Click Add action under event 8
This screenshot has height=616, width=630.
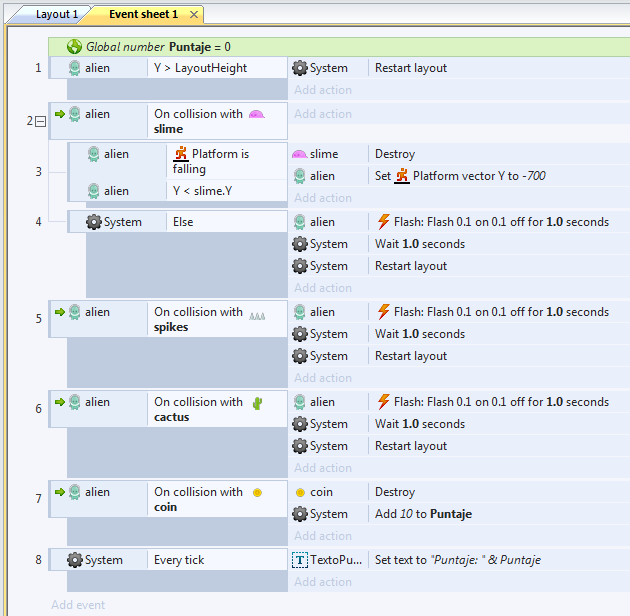coord(323,581)
